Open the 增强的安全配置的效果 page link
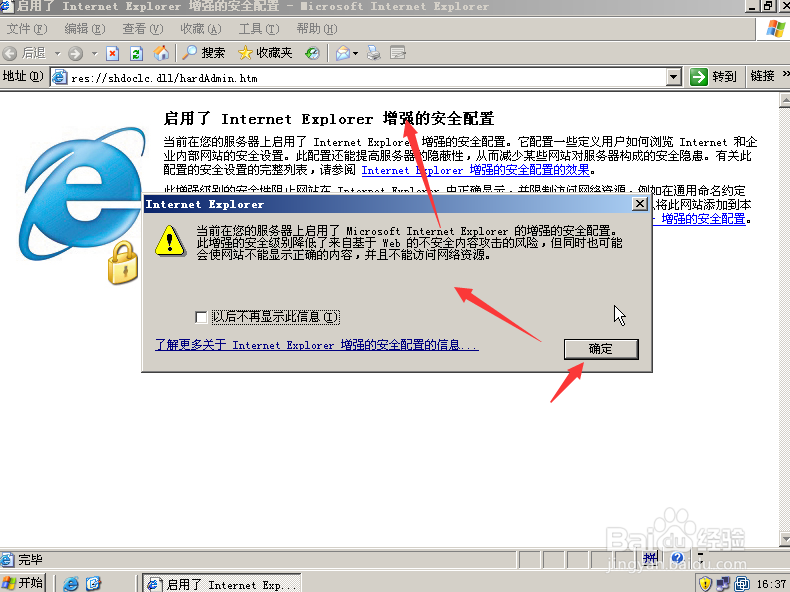790x592 pixels. coord(476,170)
